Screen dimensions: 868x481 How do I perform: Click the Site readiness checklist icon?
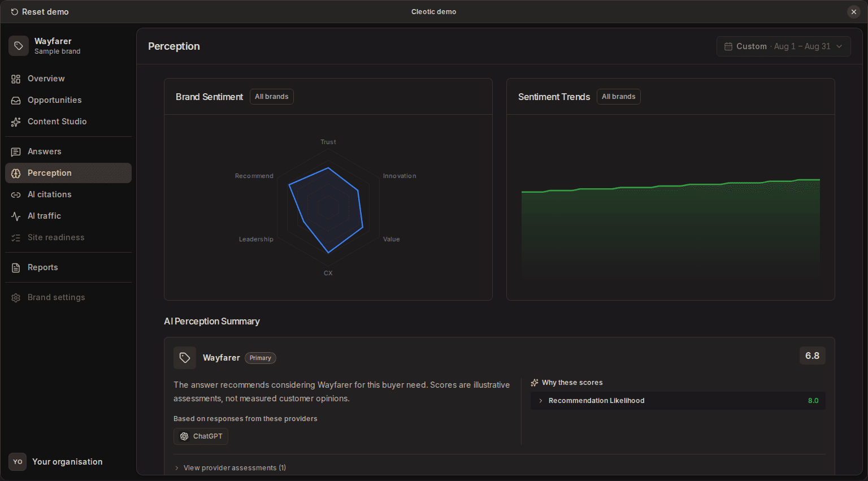[16, 238]
